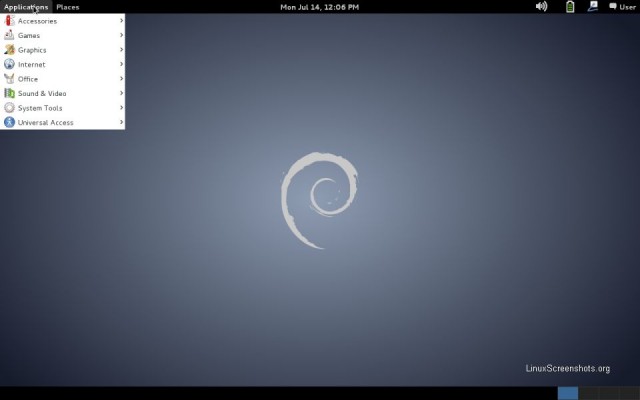Expand the Office submenu arrow
The width and height of the screenshot is (640, 400).
pos(121,78)
